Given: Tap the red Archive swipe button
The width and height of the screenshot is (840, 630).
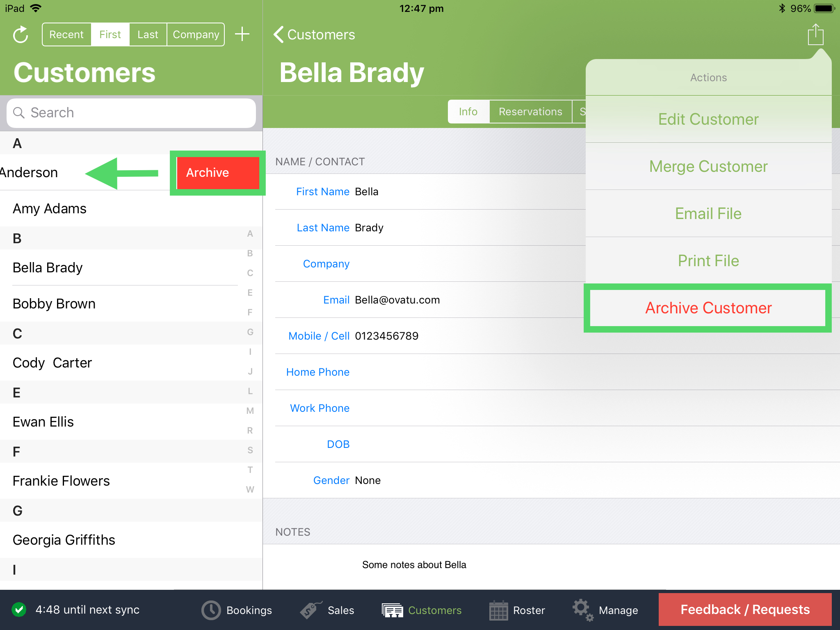Looking at the screenshot, I should point(218,173).
